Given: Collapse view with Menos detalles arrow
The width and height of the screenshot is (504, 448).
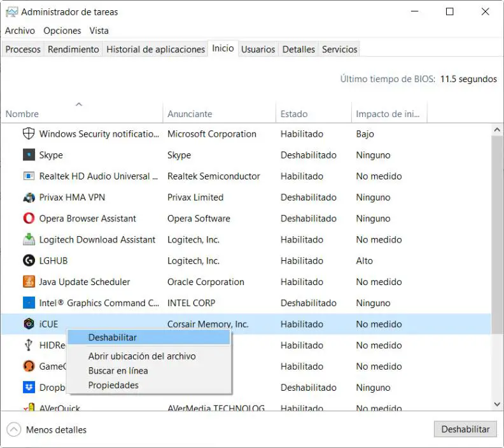Looking at the screenshot, I should point(14,430).
